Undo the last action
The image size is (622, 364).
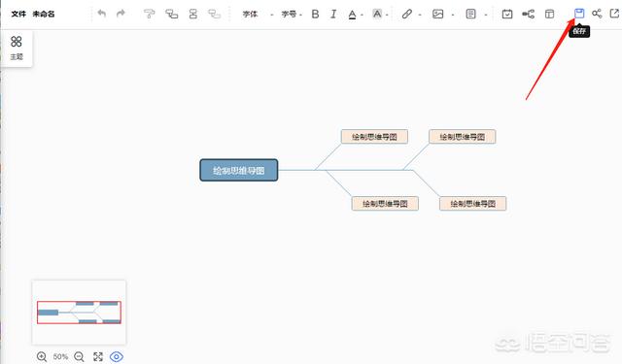[x=102, y=14]
